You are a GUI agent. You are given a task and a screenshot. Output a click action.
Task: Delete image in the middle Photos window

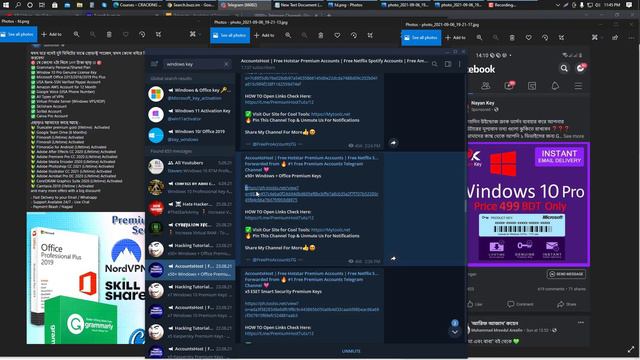[321, 36]
